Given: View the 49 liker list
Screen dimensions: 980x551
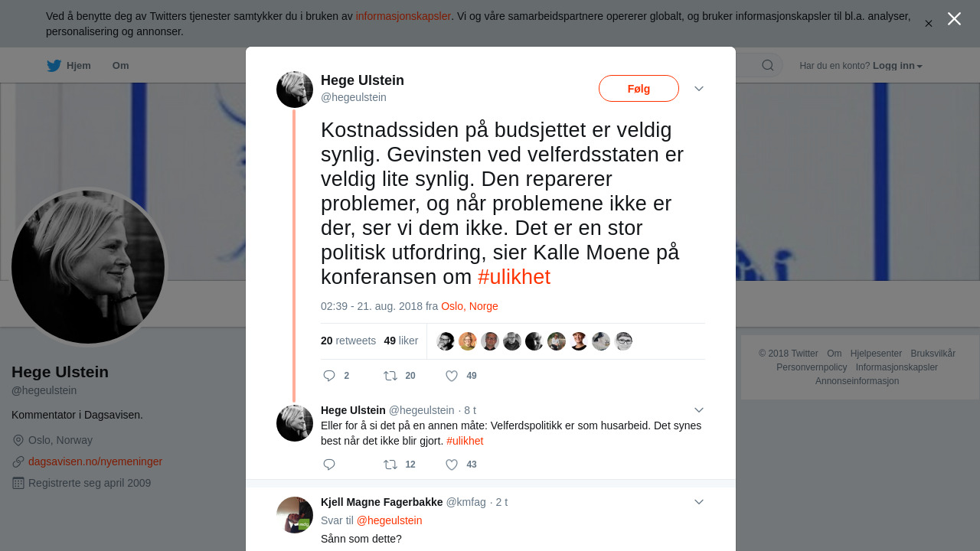Looking at the screenshot, I should click(x=401, y=341).
